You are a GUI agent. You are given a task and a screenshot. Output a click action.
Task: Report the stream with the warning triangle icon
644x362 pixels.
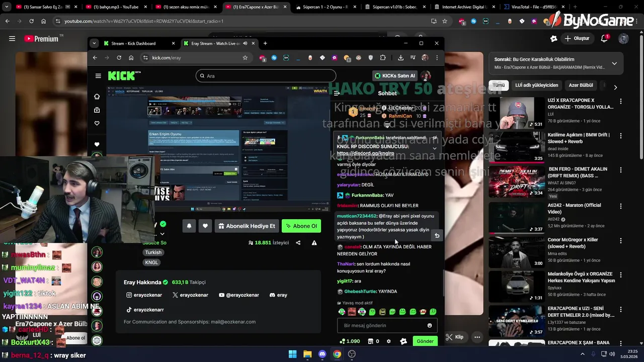[314, 243]
